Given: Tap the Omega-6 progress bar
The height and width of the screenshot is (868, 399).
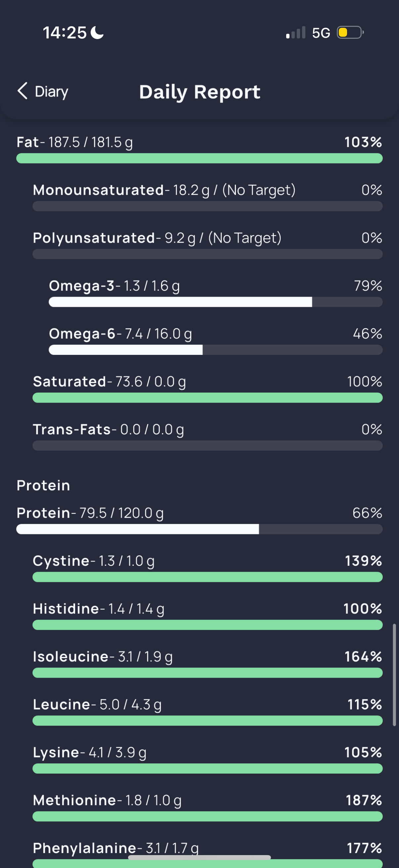Looking at the screenshot, I should click(x=215, y=350).
